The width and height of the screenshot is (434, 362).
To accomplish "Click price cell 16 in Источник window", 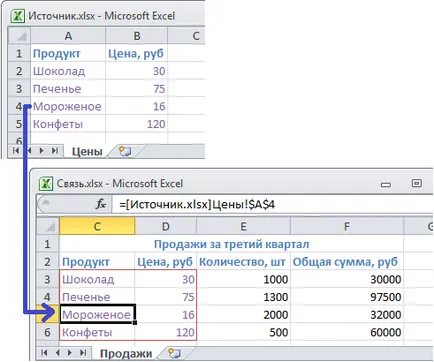I will (x=137, y=106).
